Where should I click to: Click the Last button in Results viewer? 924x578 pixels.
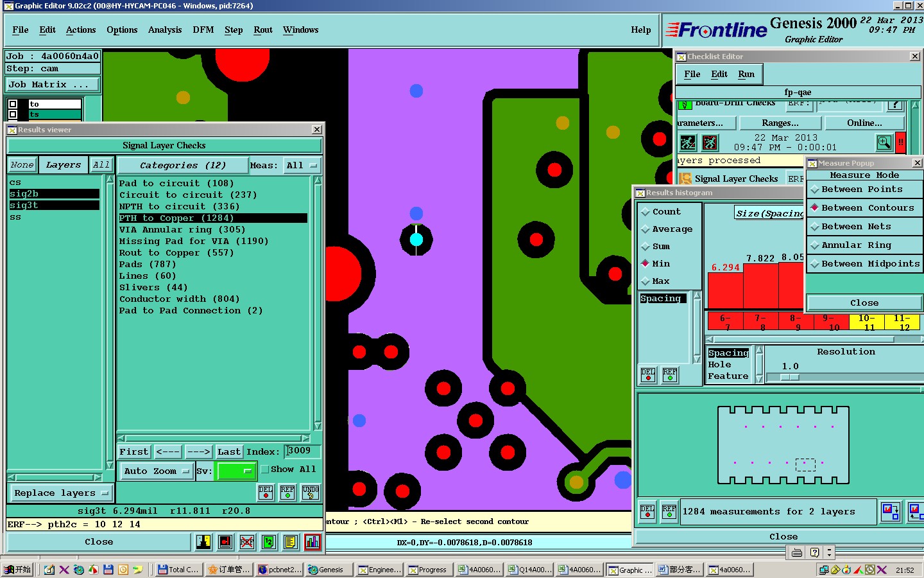click(229, 451)
